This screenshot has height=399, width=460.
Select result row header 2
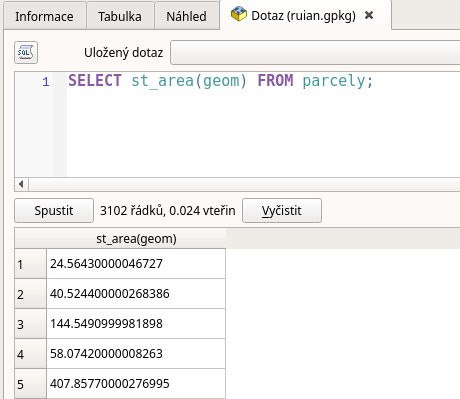(x=30, y=294)
